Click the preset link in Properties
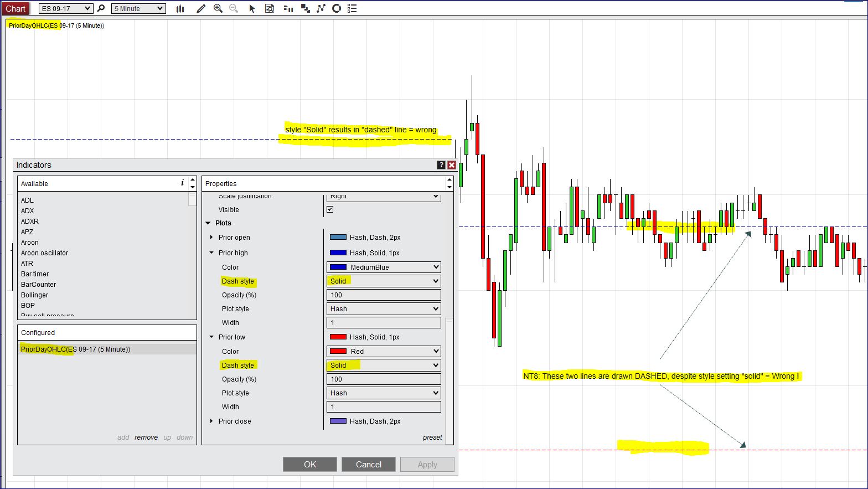Image resolution: width=868 pixels, height=489 pixels. pos(432,437)
